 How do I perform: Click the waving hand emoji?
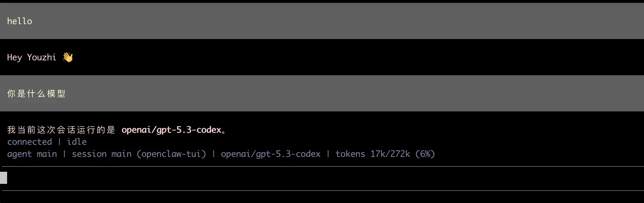(x=68, y=57)
